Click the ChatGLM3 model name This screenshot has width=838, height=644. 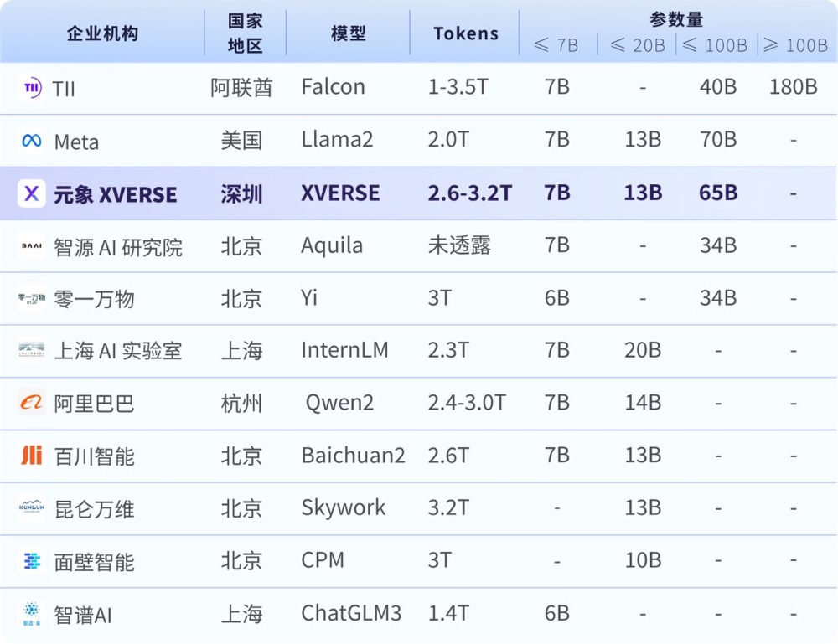click(x=351, y=614)
